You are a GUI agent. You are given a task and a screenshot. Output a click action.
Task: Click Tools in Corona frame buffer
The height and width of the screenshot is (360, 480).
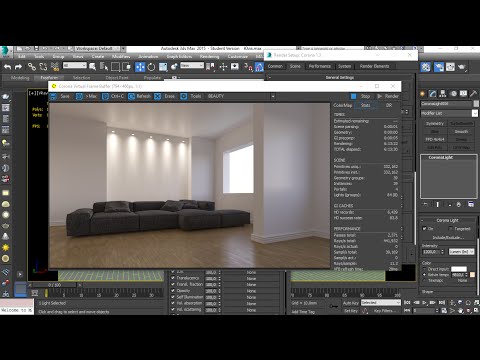[x=191, y=96]
